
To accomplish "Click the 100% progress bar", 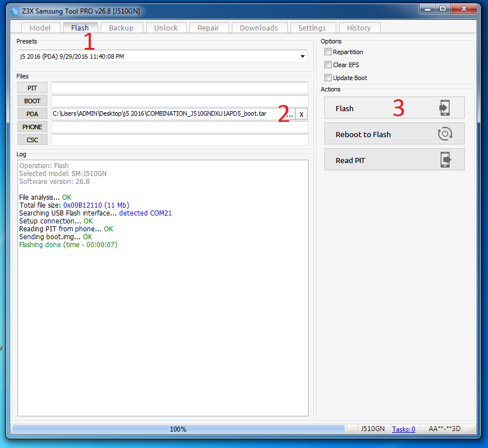I will (178, 429).
